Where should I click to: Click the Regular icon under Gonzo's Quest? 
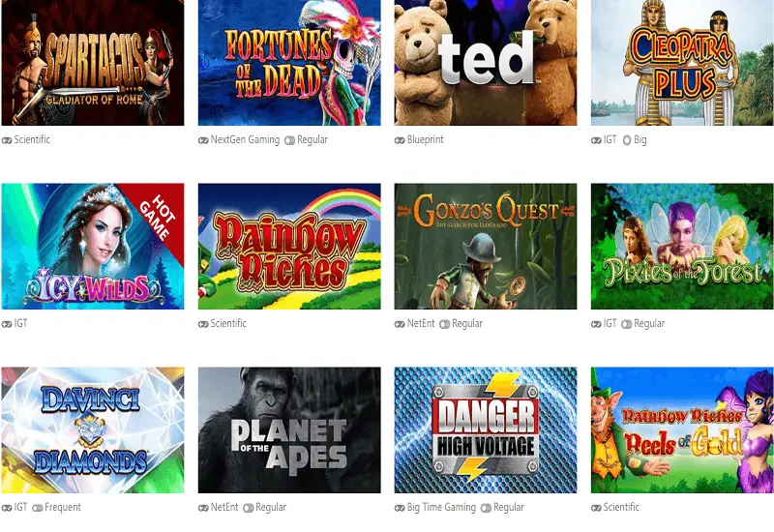click(x=444, y=324)
